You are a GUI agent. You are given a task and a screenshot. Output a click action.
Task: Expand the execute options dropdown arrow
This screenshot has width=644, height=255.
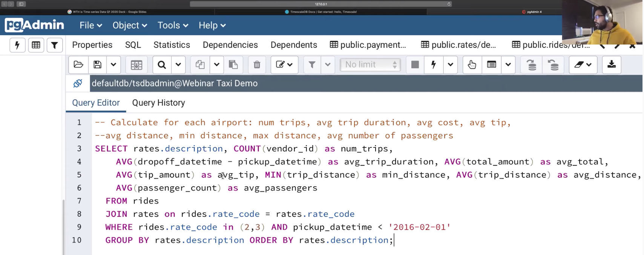[450, 65]
